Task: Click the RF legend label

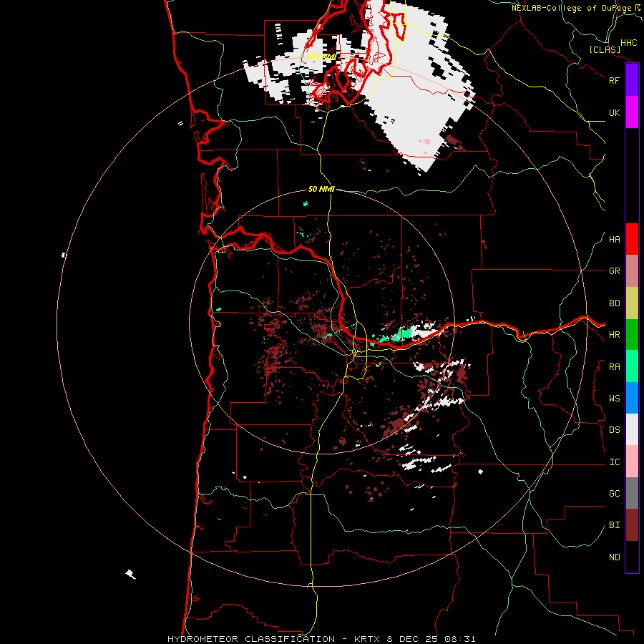Action: (614, 80)
